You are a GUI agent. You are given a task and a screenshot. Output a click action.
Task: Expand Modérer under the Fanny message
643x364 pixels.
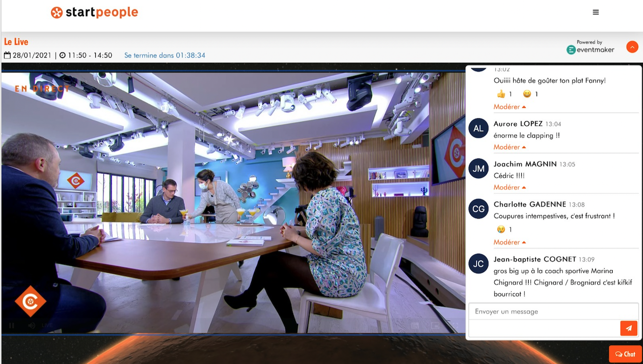click(509, 107)
